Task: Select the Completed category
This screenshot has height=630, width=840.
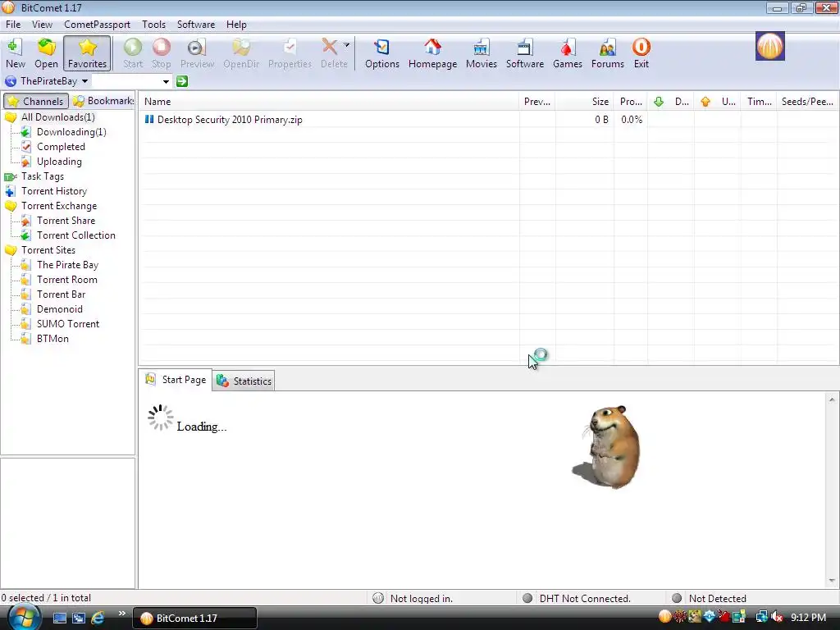Action: click(x=61, y=147)
